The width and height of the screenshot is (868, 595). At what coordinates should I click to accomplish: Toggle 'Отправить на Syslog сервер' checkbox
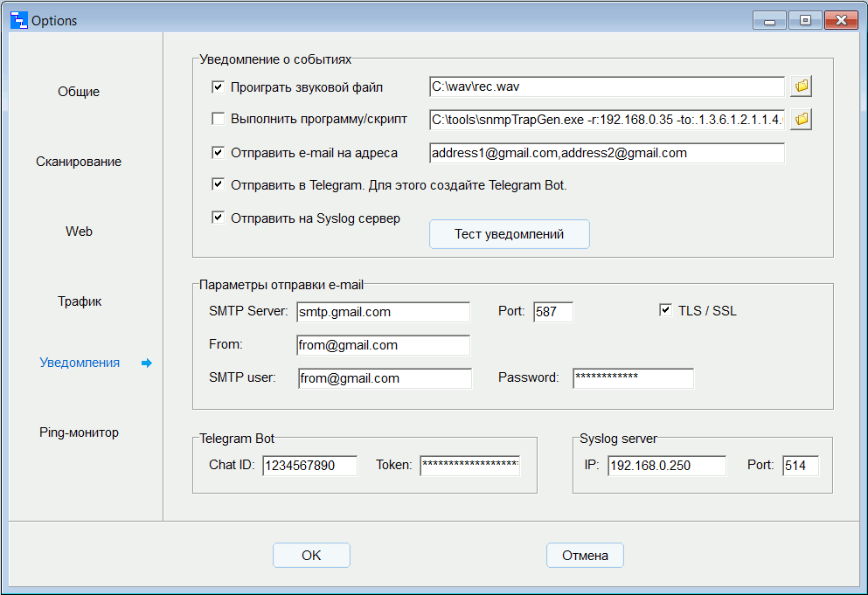pos(219,218)
